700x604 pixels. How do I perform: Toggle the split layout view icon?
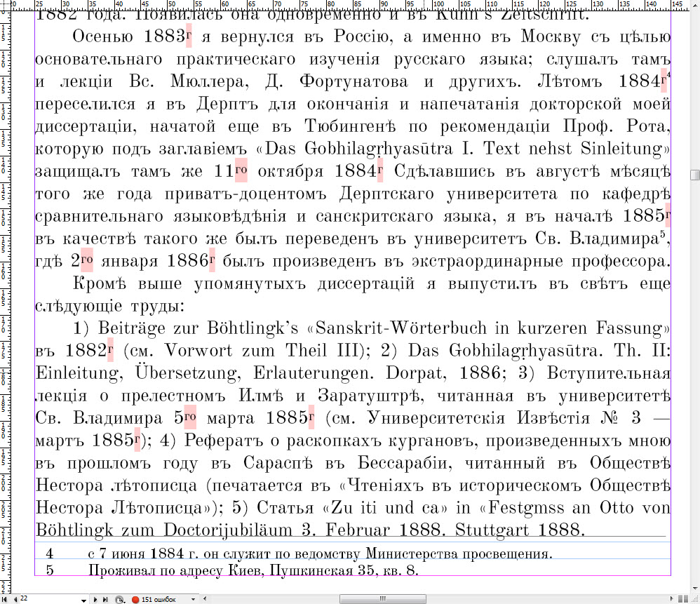pos(683,599)
